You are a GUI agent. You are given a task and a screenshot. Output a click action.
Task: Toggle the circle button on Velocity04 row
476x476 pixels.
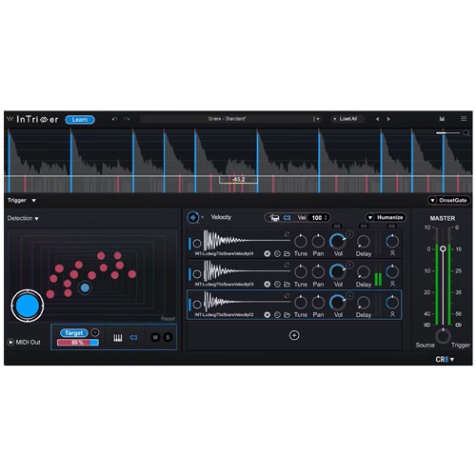coord(197,244)
